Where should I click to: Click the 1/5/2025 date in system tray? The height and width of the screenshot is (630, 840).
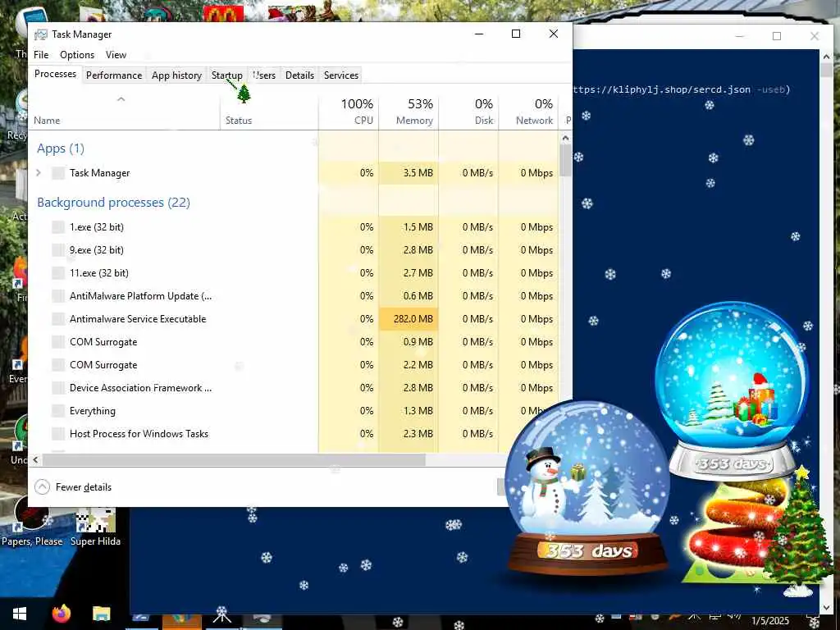click(769, 621)
